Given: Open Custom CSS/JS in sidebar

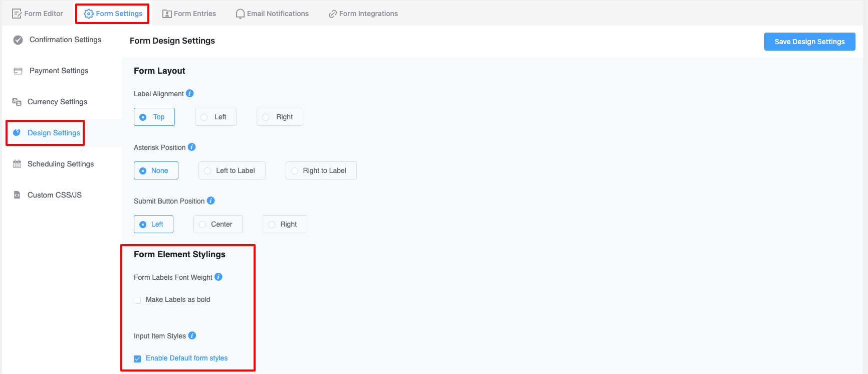Looking at the screenshot, I should point(62,195).
